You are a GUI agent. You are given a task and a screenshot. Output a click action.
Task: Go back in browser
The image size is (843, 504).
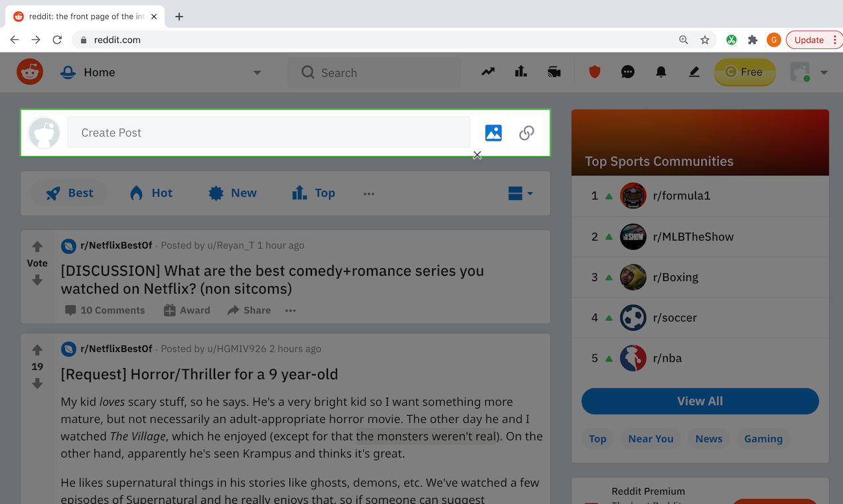[x=15, y=40]
